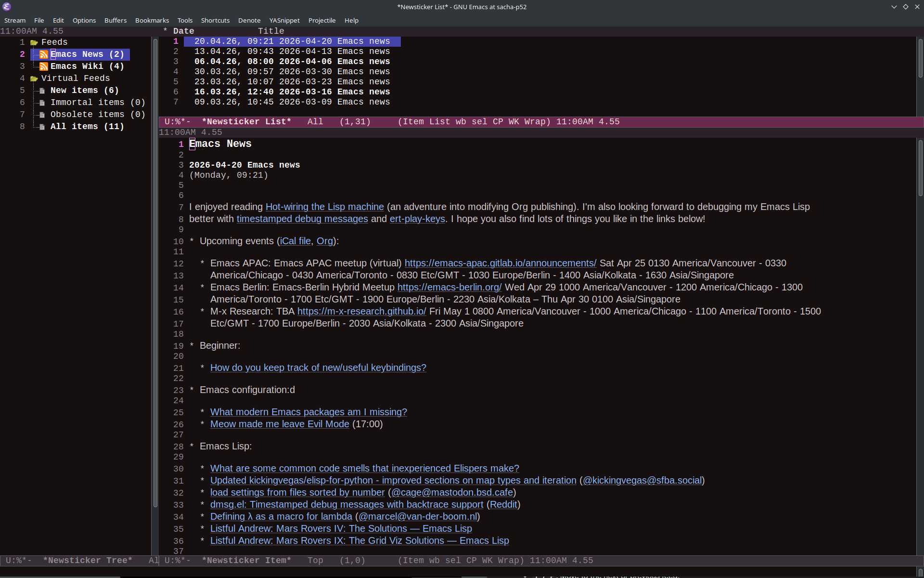Select the Emacs News feed label

pos(87,54)
